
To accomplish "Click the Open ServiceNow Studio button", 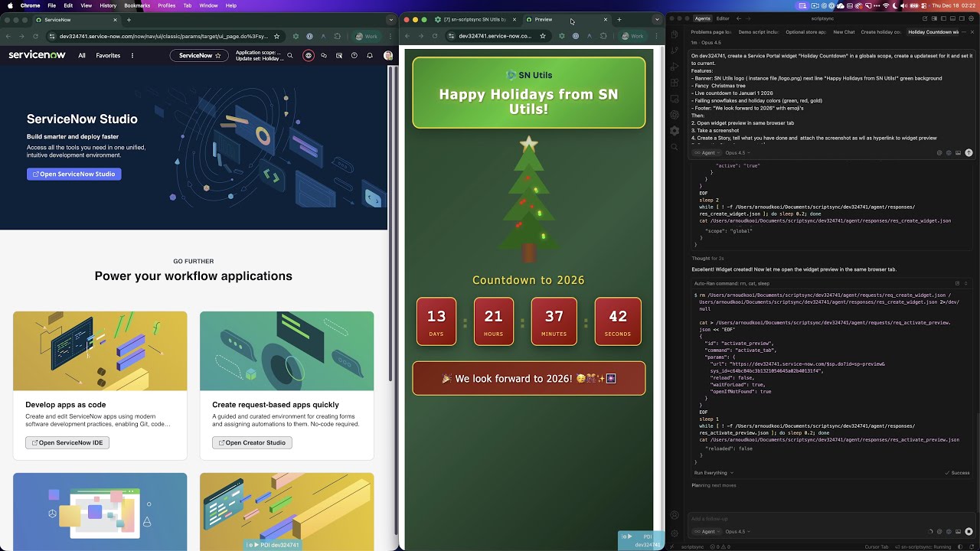I will click(74, 174).
